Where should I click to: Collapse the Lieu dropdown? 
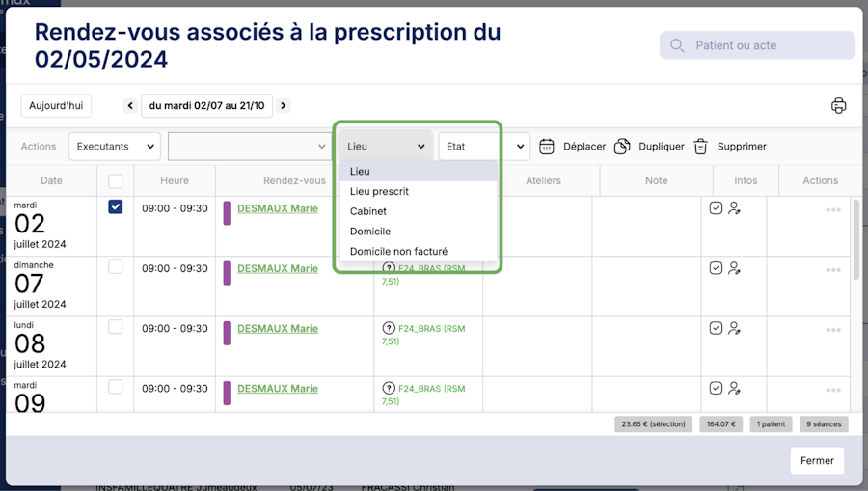[x=386, y=147]
